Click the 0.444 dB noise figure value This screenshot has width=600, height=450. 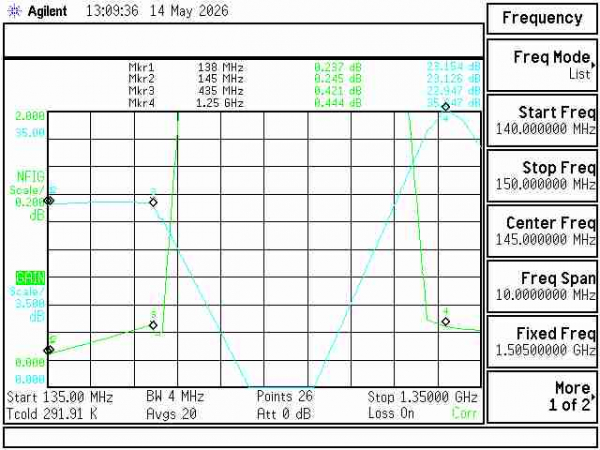click(338, 103)
